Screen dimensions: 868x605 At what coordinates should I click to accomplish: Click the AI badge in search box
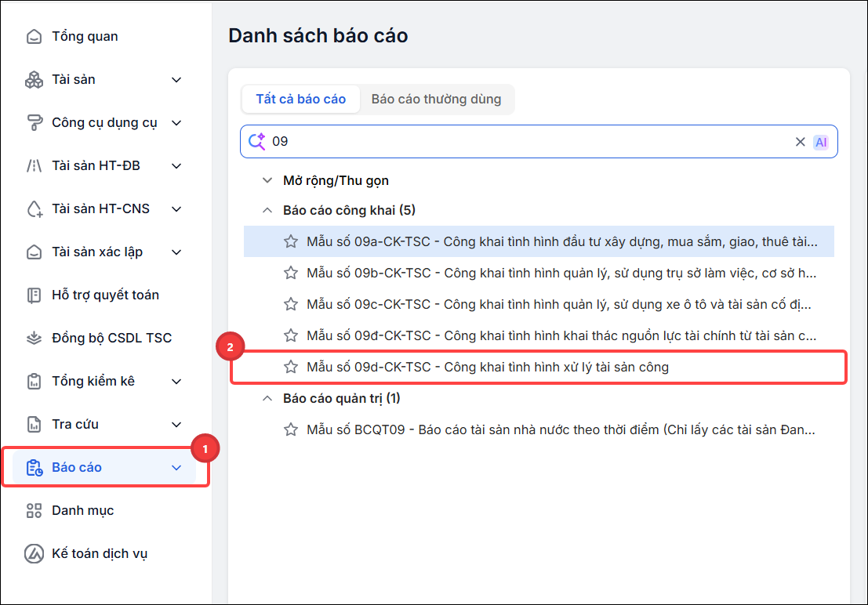coord(821,143)
